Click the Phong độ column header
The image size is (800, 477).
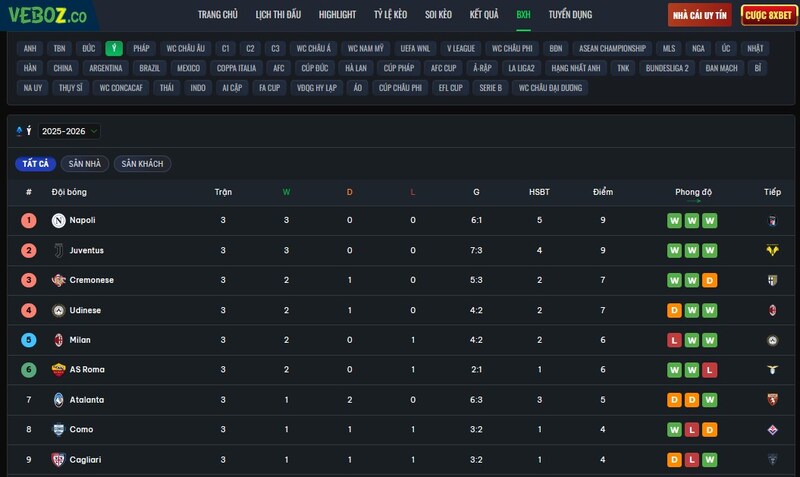(693, 192)
